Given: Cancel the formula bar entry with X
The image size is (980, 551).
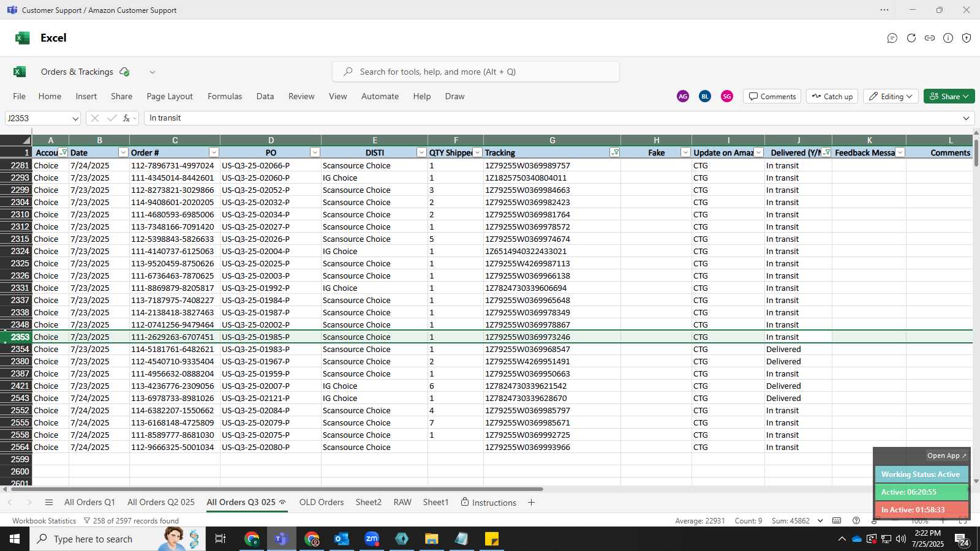Looking at the screenshot, I should [x=94, y=118].
